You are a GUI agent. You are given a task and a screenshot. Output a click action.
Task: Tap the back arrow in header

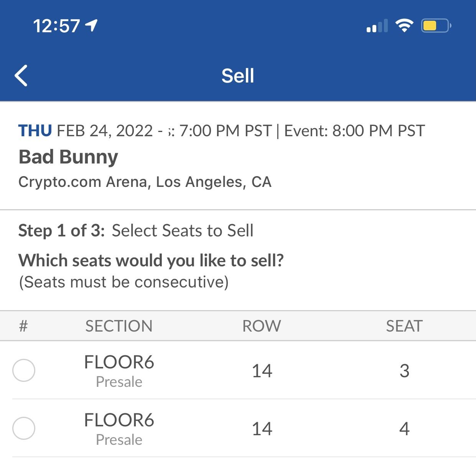click(x=21, y=76)
